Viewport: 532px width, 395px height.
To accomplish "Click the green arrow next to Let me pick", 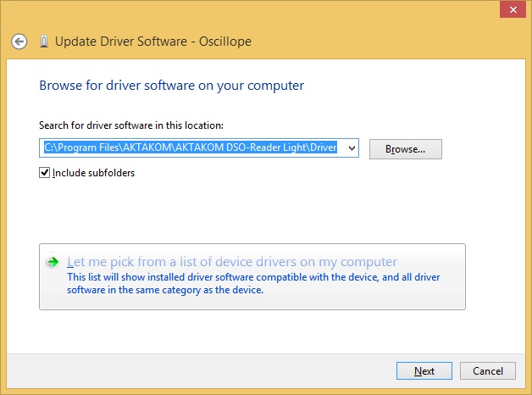I will [x=53, y=262].
